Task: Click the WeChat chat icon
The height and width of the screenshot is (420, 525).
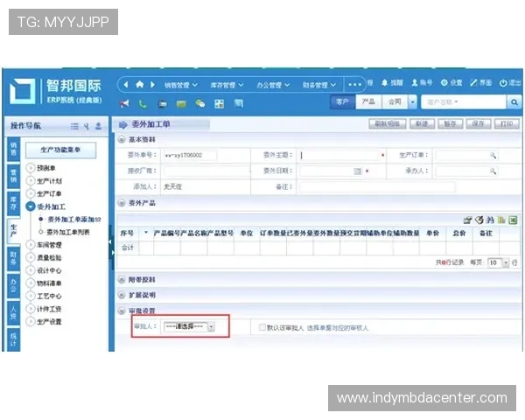Action: [200, 103]
